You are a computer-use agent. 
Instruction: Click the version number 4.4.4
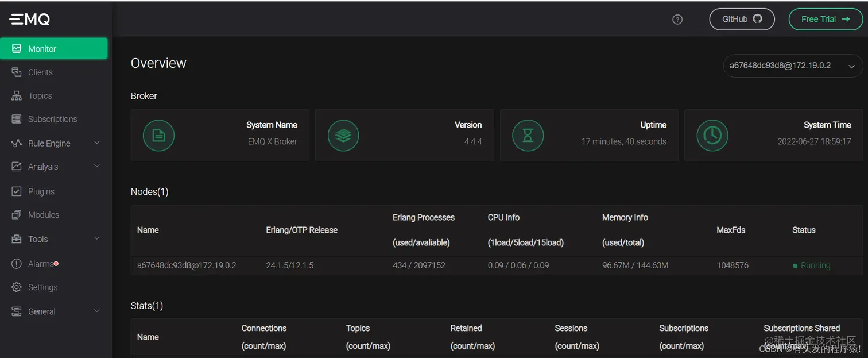click(473, 141)
